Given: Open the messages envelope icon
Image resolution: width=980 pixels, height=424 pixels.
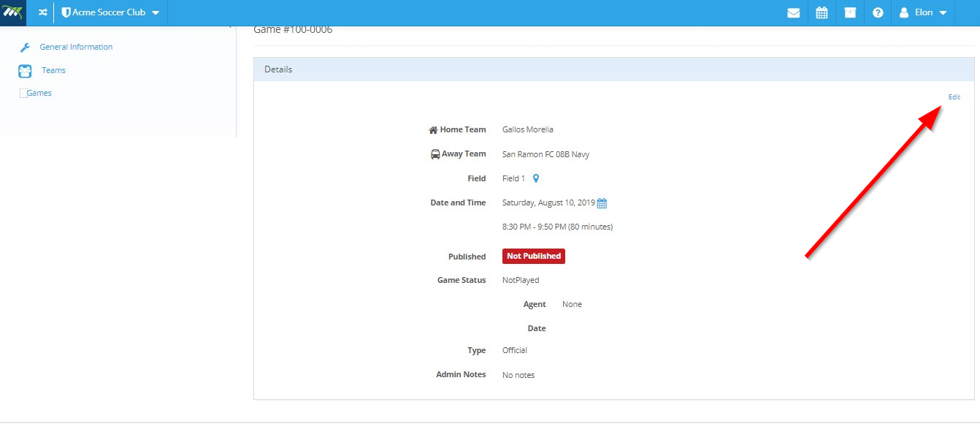Looking at the screenshot, I should tap(793, 12).
